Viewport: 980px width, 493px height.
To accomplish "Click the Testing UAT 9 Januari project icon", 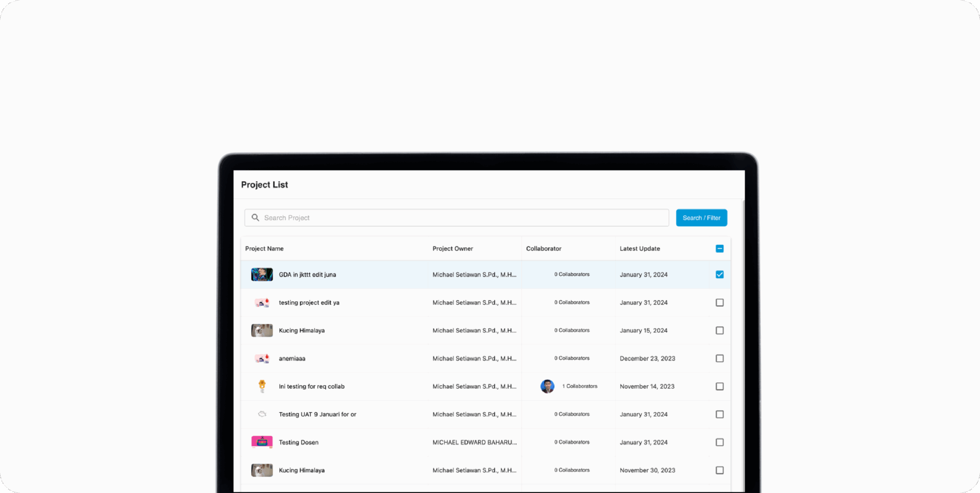I will (x=262, y=414).
